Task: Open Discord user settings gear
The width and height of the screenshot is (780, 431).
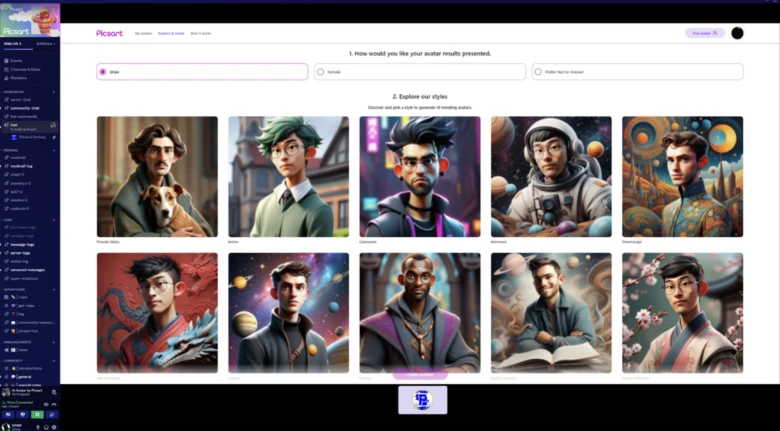Action: (54, 426)
